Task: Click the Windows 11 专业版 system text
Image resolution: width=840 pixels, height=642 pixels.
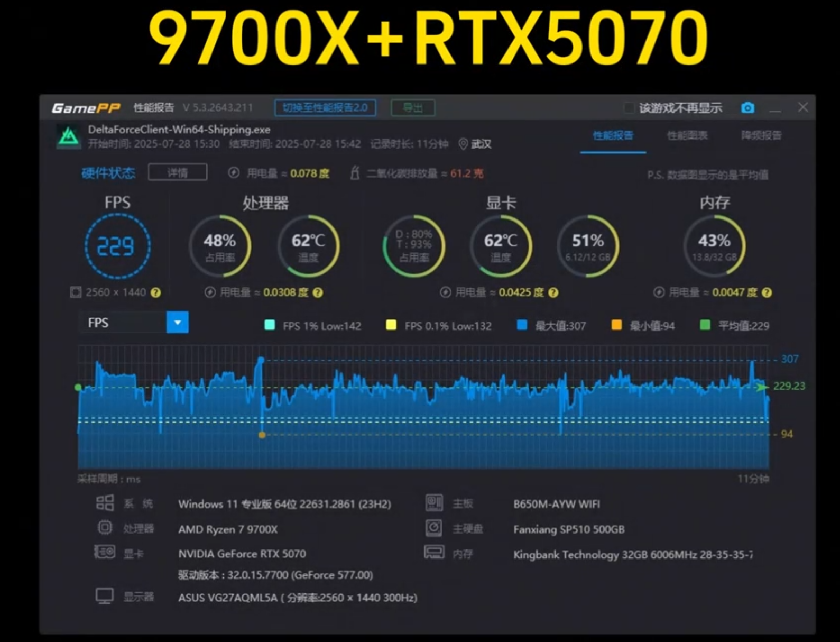Action: [284, 504]
